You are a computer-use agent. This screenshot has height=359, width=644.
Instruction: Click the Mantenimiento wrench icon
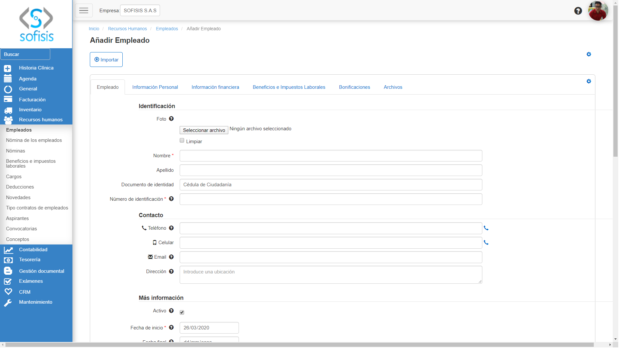pyautogui.click(x=8, y=303)
